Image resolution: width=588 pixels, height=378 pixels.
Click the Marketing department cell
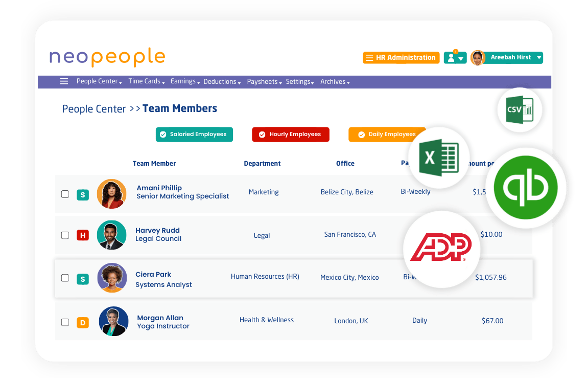[x=264, y=192]
